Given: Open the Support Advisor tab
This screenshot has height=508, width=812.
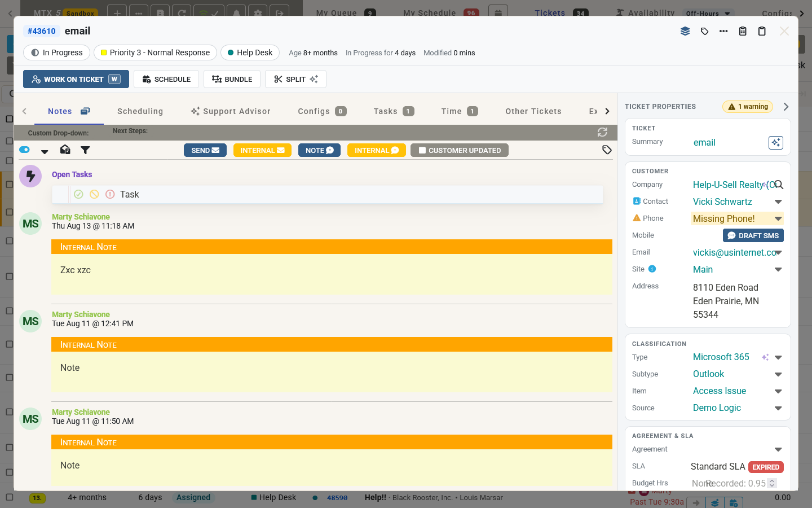Looking at the screenshot, I should click(231, 111).
